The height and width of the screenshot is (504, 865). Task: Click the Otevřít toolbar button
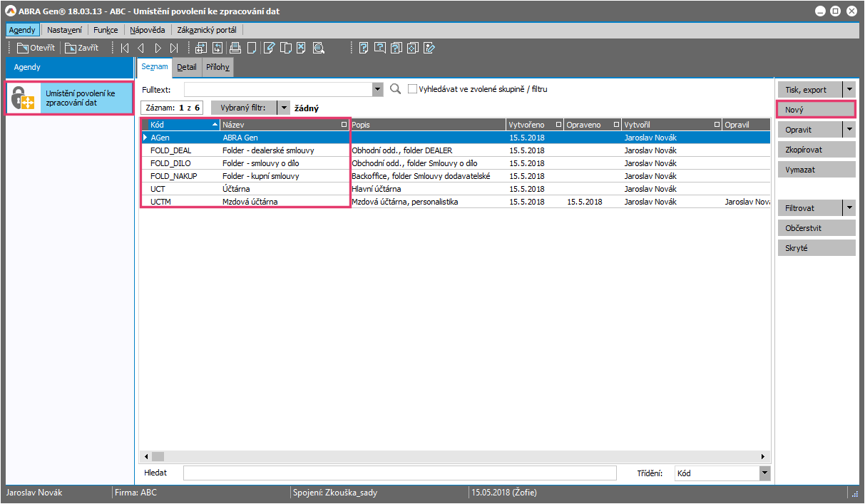pyautogui.click(x=36, y=48)
